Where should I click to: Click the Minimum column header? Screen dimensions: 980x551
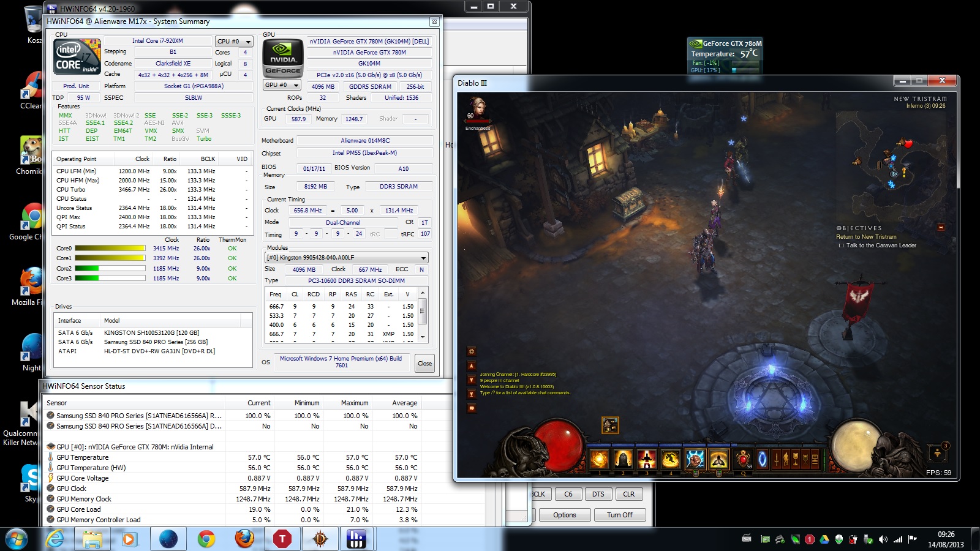click(x=299, y=403)
